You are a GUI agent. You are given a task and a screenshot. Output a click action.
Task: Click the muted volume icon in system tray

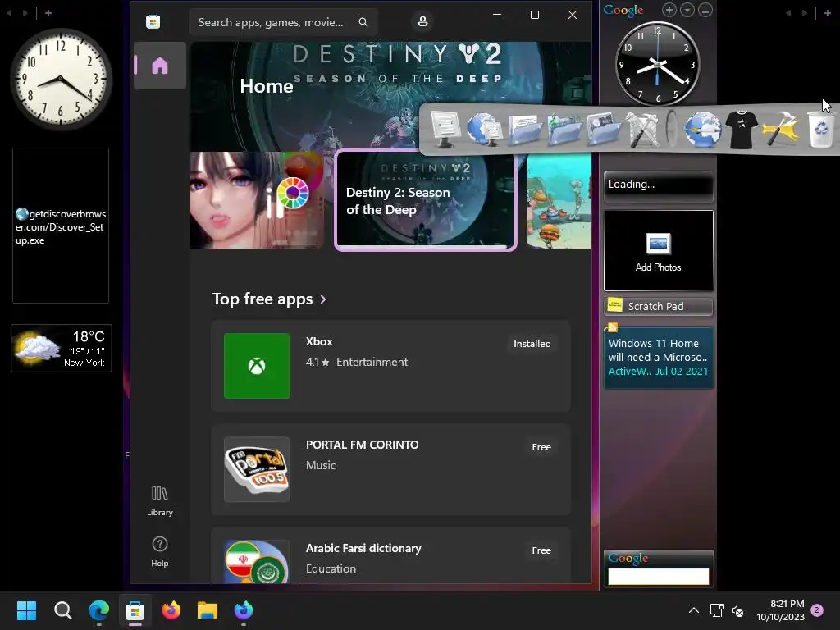click(737, 610)
